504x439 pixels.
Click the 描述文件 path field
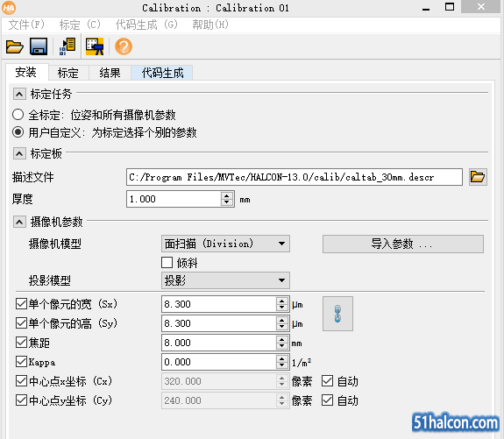tap(295, 177)
